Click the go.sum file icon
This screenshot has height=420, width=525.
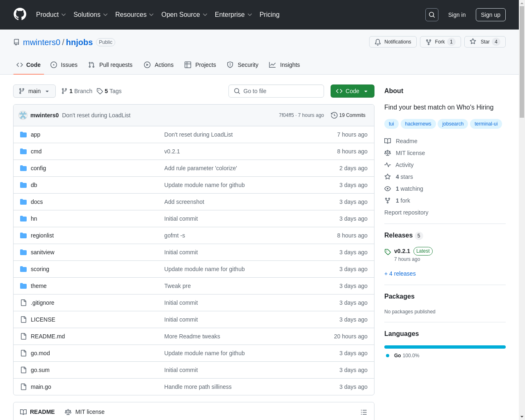pos(23,370)
